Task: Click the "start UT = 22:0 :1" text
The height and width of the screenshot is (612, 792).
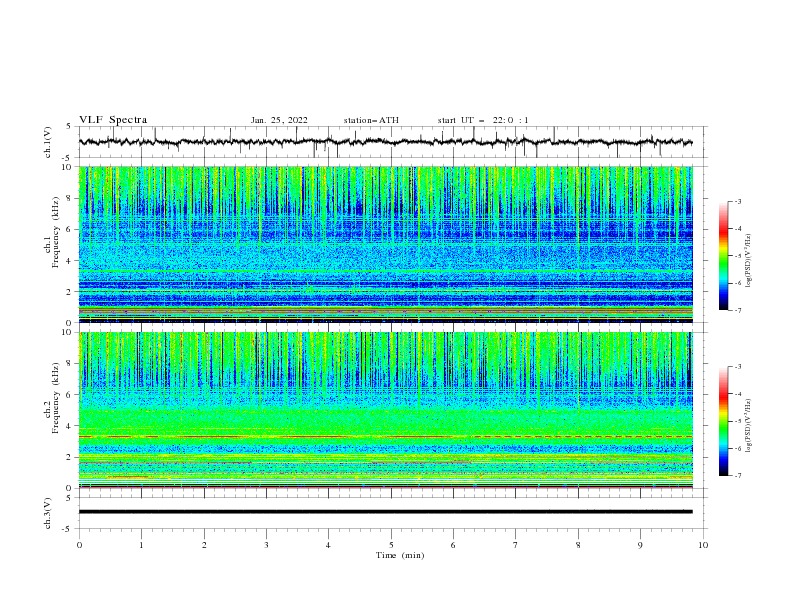Action: (483, 120)
